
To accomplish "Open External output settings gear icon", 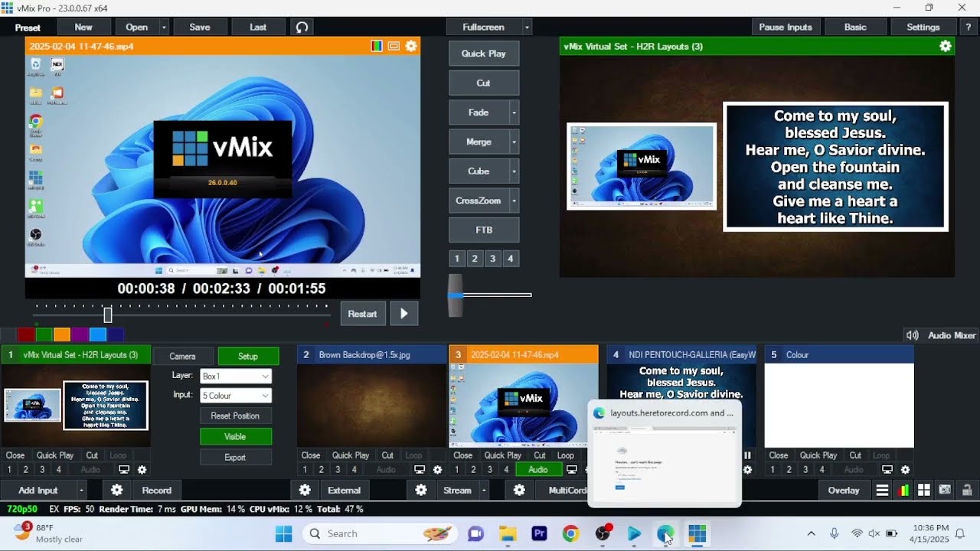I will coord(305,491).
